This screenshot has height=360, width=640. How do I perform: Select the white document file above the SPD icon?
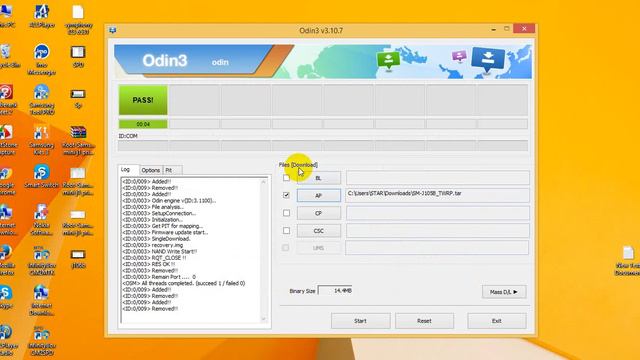pyautogui.click(x=78, y=19)
